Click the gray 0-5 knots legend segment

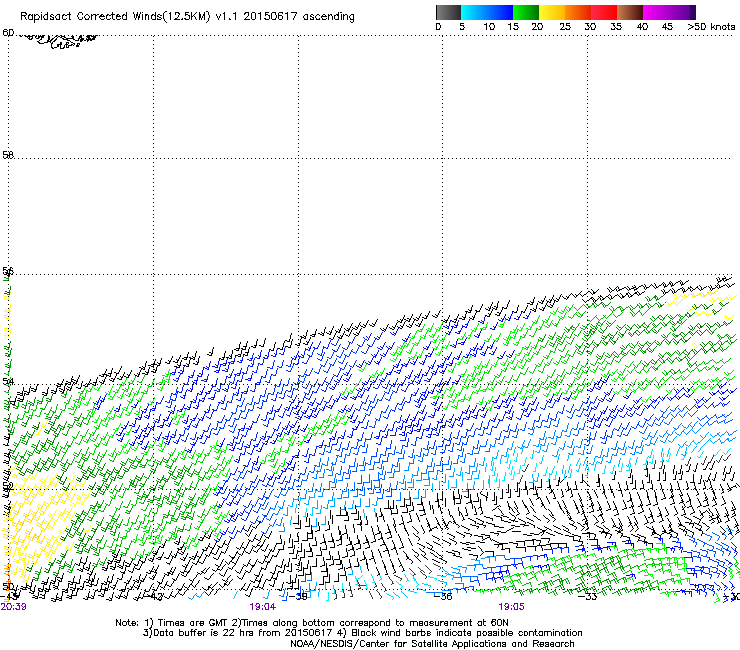[448, 12]
